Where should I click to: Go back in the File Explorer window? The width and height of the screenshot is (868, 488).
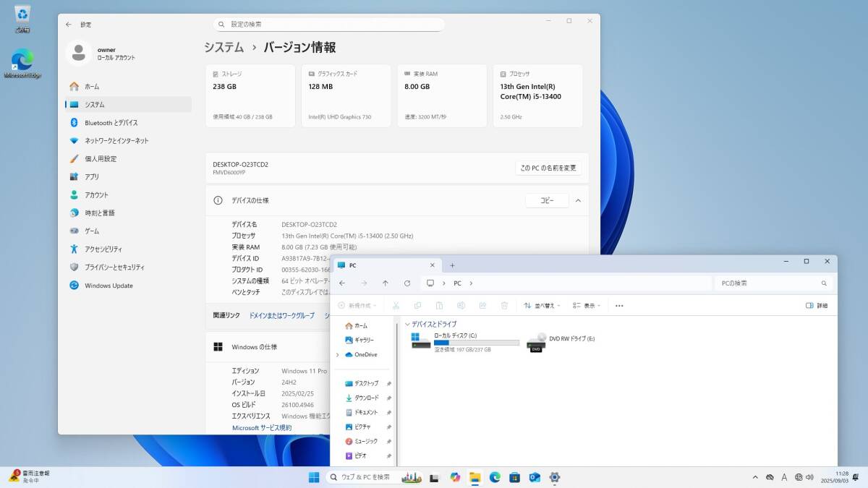[x=342, y=283]
